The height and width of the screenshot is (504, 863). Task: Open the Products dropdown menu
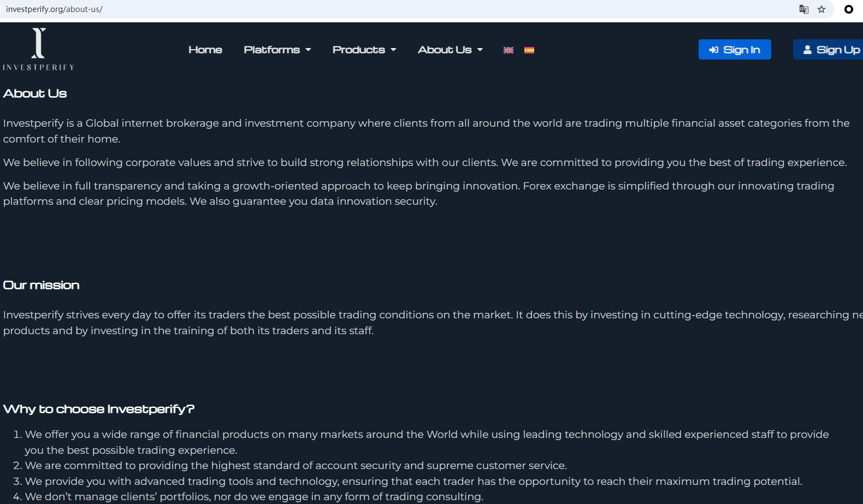[x=364, y=50]
